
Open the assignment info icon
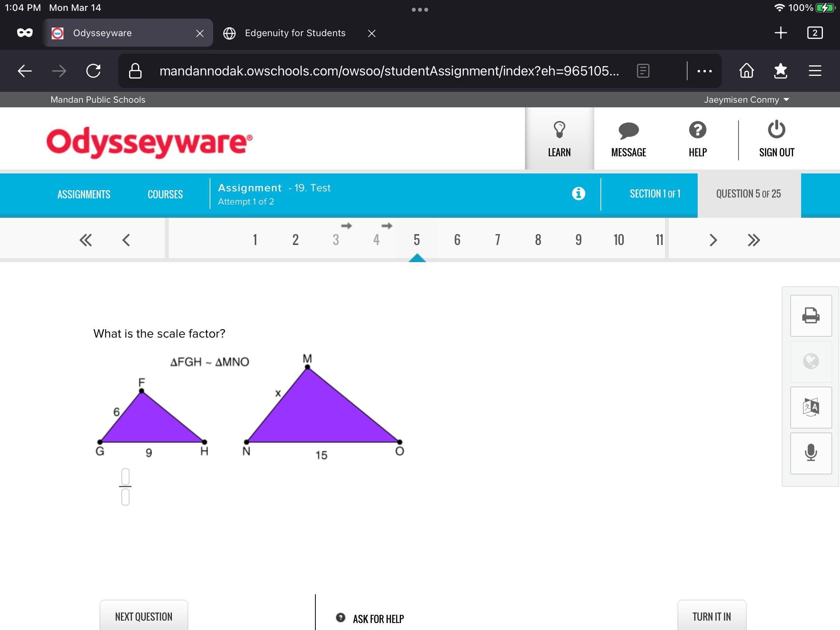(578, 193)
